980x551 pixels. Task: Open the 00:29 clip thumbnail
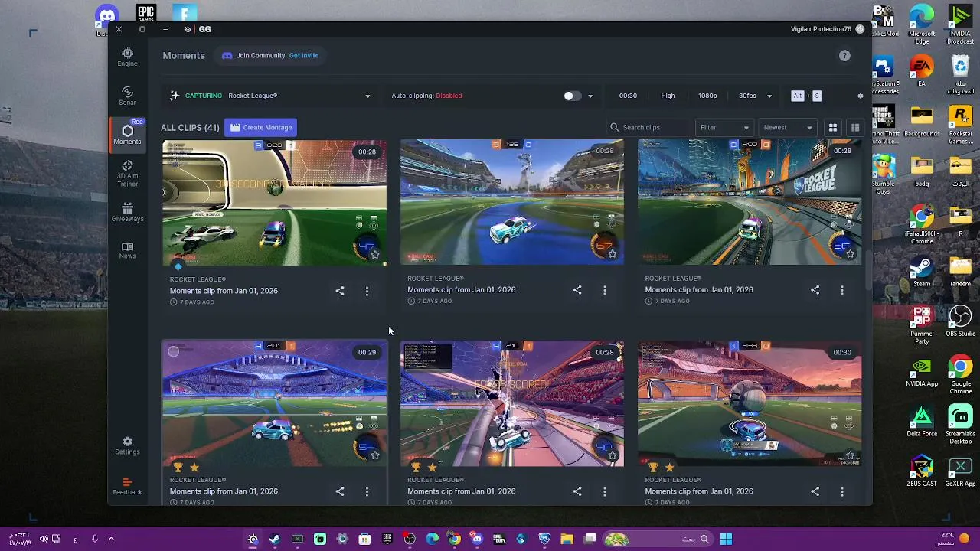275,403
